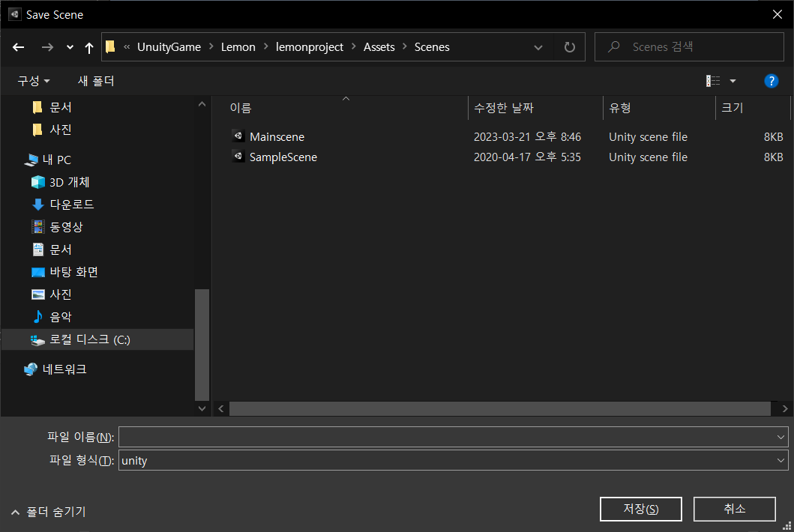This screenshot has height=532, width=794.
Task: Click the SampleScene modified date 2020-04-17
Action: point(527,157)
